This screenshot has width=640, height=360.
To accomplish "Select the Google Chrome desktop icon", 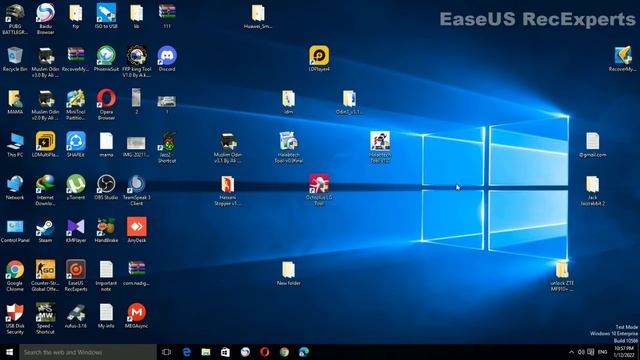I will tap(15, 276).
